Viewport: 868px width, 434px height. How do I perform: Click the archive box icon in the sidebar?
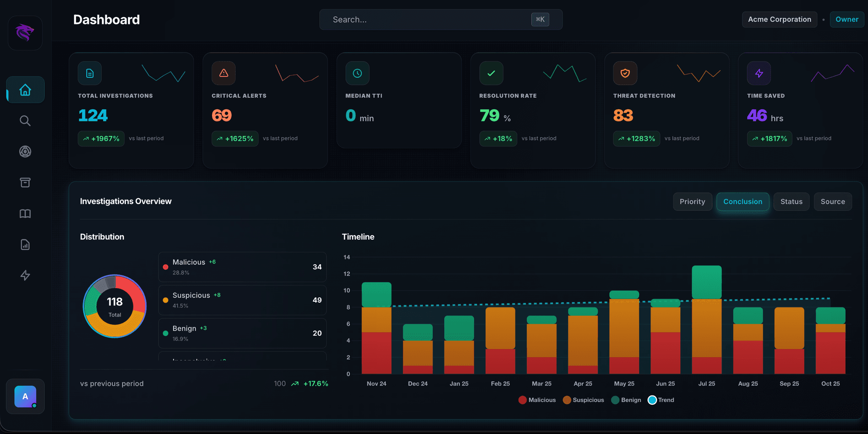click(25, 182)
